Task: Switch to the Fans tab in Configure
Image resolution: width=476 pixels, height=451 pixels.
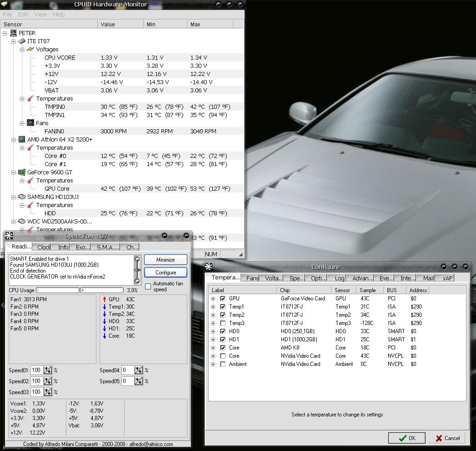Action: coord(252,278)
